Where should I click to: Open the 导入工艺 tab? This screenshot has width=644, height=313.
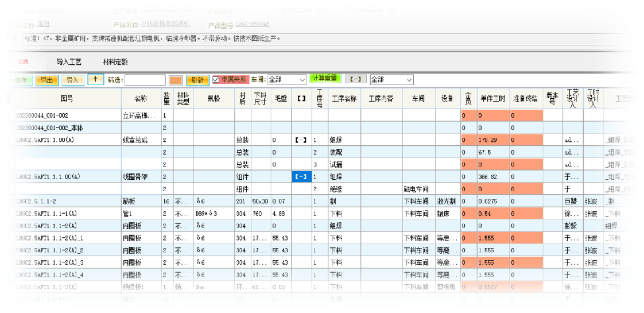coord(69,62)
